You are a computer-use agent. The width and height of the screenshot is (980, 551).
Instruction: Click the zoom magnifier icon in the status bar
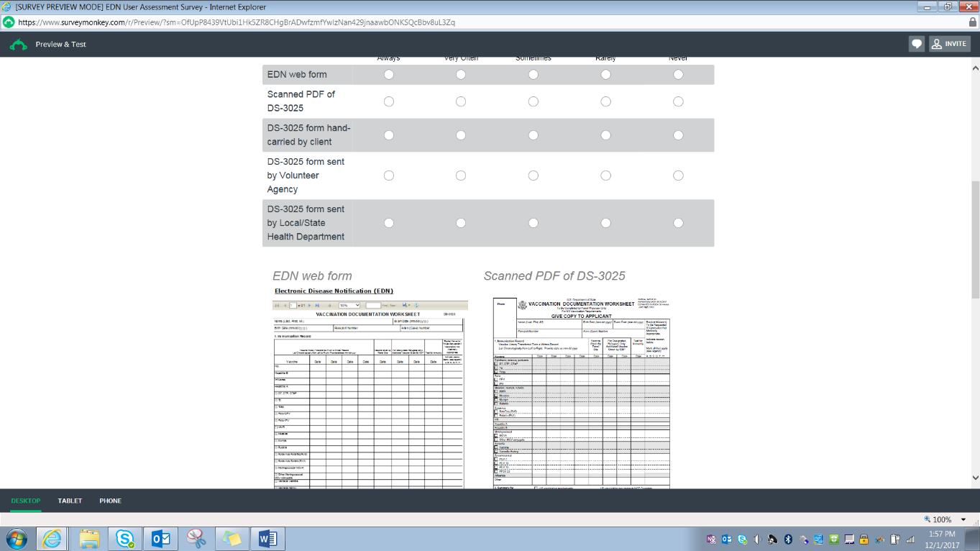coord(927,519)
